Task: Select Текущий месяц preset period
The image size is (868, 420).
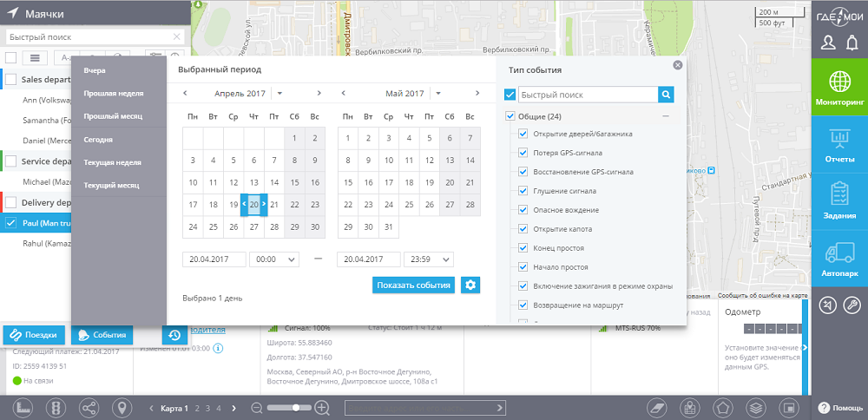Action: [x=112, y=185]
